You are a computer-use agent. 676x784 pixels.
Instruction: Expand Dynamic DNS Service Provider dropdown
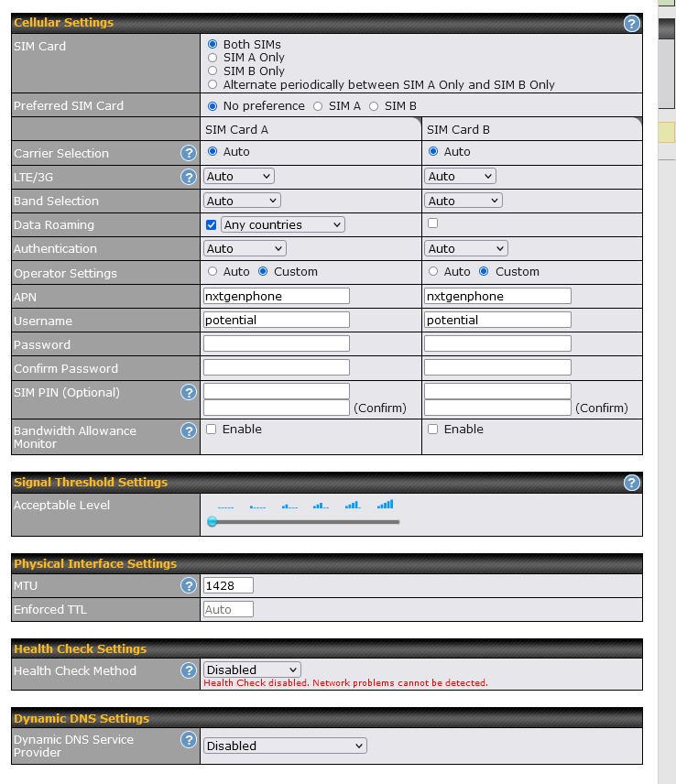click(284, 746)
